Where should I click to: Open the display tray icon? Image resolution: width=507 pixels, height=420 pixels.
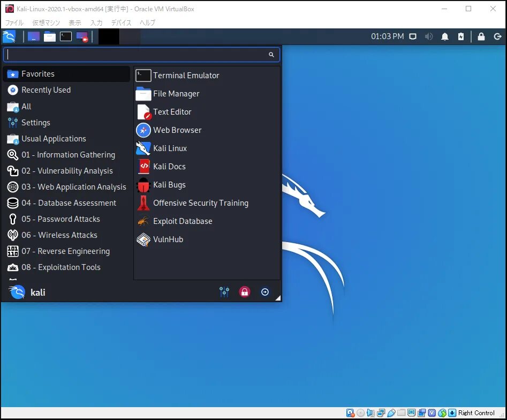(413, 36)
